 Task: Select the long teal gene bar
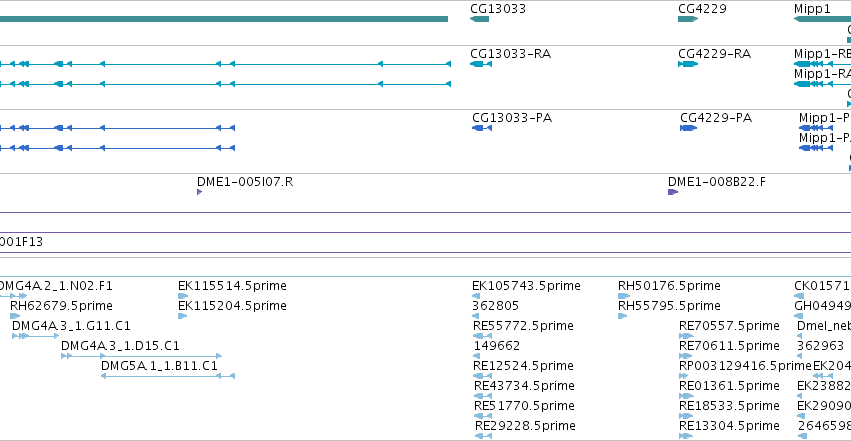(224, 20)
